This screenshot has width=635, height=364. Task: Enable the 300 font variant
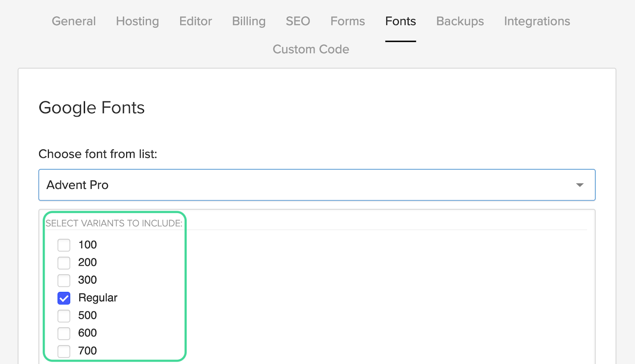[x=63, y=280]
